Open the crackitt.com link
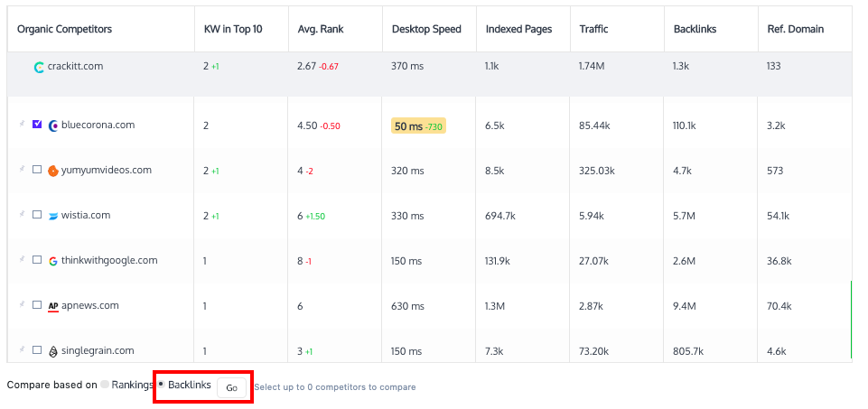Screen dimensions: 868x409 75,67
